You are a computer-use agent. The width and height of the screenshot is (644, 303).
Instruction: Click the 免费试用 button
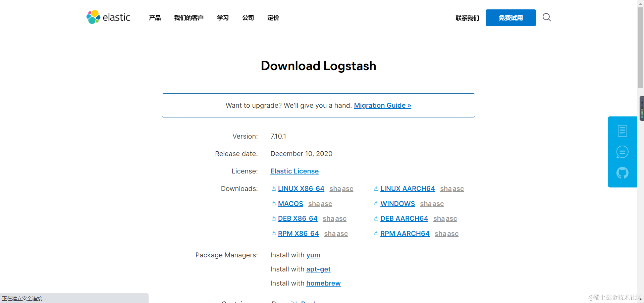pos(511,18)
